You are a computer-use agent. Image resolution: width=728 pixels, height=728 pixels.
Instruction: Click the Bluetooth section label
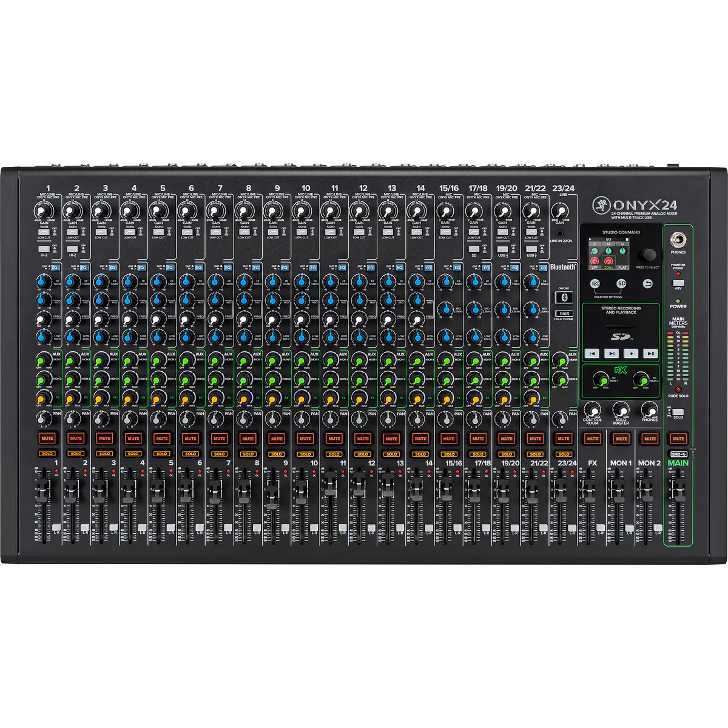(x=563, y=267)
